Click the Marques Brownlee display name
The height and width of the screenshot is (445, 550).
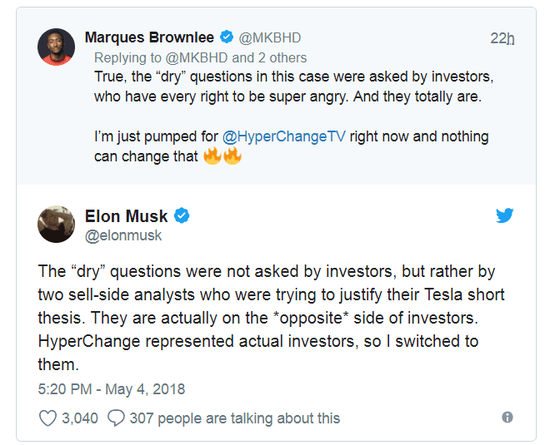149,37
